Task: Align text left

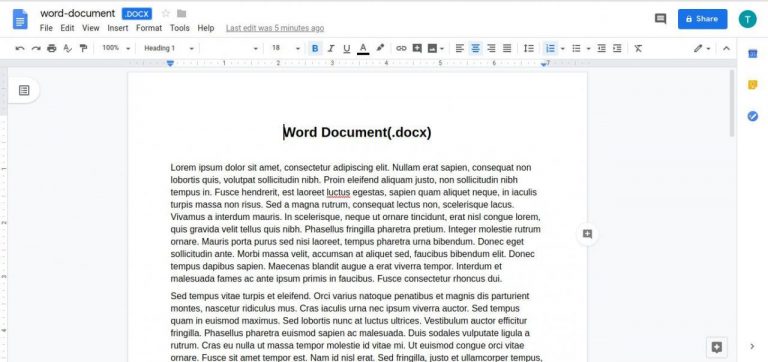Action: (x=459, y=48)
